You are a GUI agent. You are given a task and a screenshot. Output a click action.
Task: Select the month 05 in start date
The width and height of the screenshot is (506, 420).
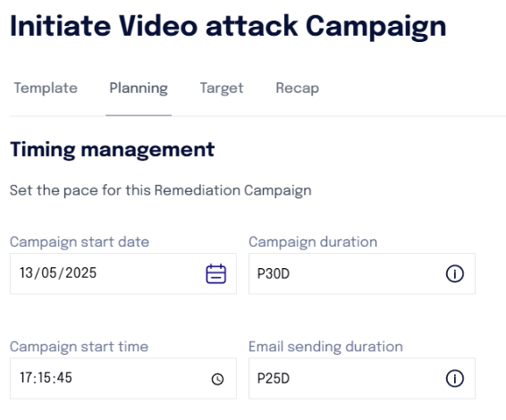[x=49, y=273]
